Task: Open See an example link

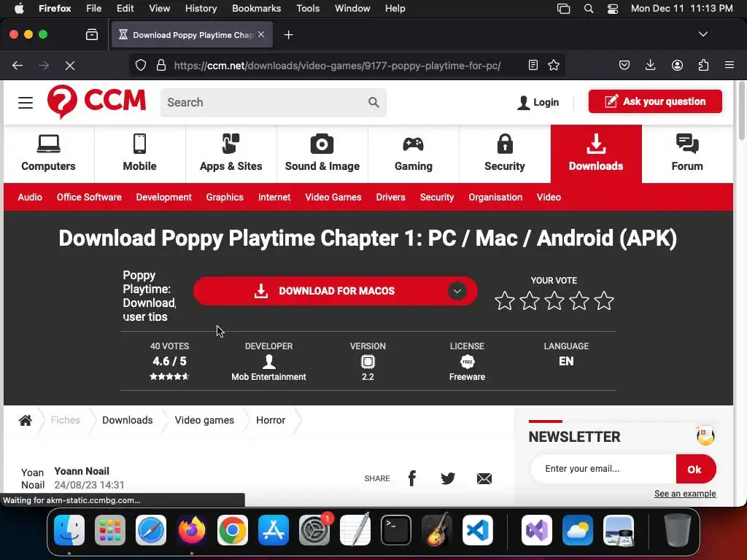Action: (x=685, y=494)
